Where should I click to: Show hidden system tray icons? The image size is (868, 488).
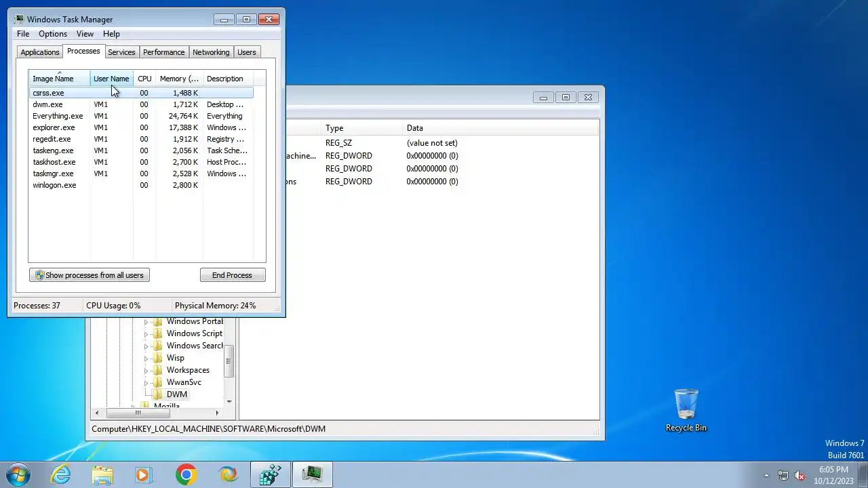tap(767, 475)
